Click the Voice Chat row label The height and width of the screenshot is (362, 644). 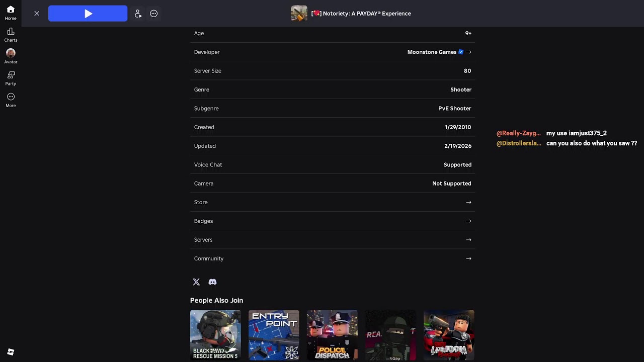[x=208, y=164]
